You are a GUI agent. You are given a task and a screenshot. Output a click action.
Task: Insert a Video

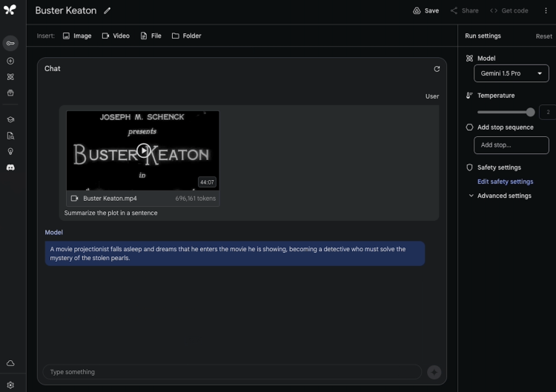click(116, 36)
